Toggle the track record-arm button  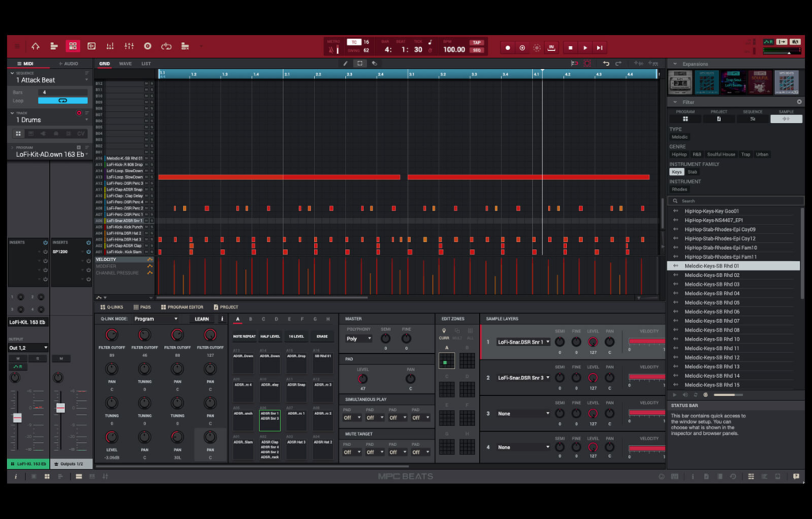pyautogui.click(x=79, y=113)
